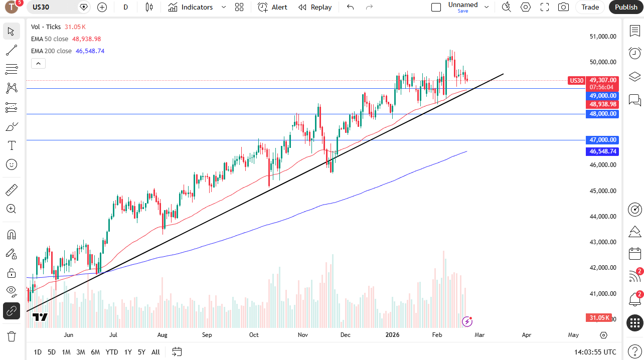This screenshot has width=644, height=360.
Task: Select the text annotation tool
Action: 11,145
